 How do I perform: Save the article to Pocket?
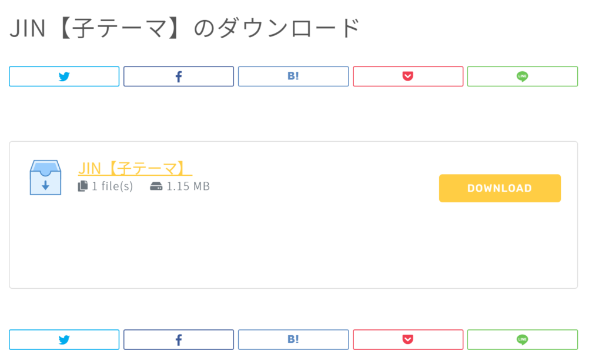pyautogui.click(x=408, y=76)
